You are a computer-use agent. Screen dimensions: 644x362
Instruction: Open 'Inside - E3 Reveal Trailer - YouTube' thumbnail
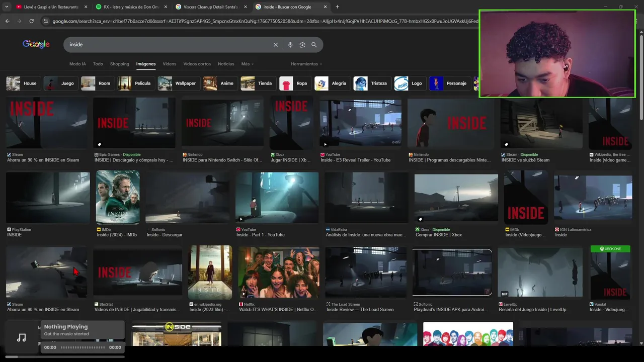click(361, 123)
